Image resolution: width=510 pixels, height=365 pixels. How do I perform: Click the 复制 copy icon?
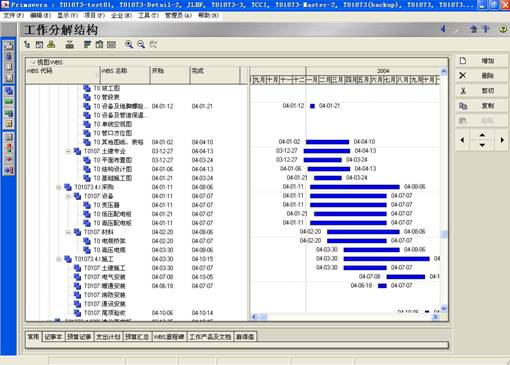pyautogui.click(x=463, y=106)
